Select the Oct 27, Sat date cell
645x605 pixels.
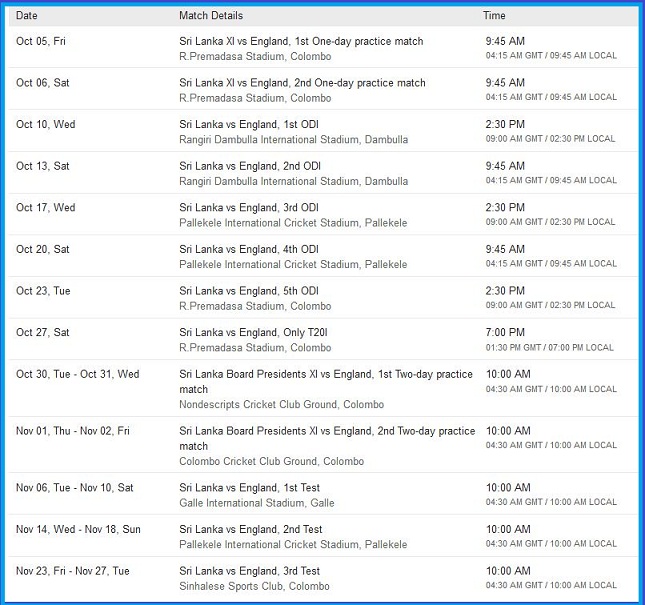[43, 332]
